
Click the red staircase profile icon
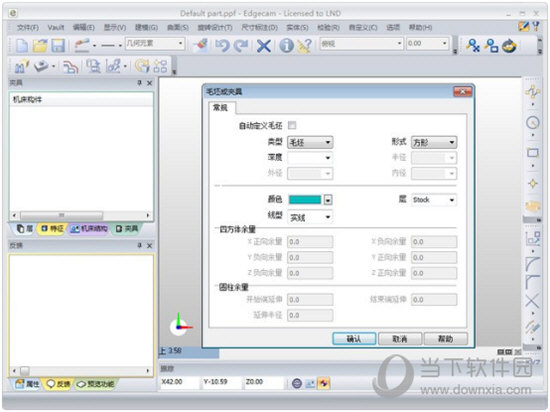click(71, 66)
